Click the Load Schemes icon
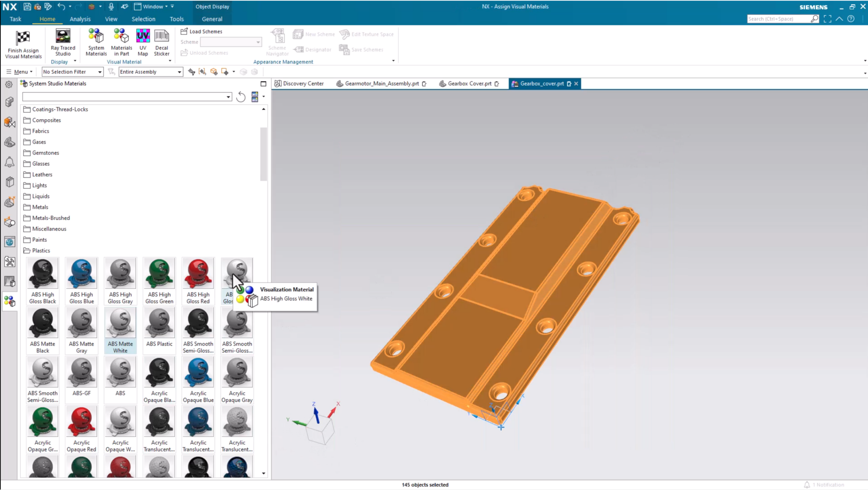The width and height of the screenshot is (868, 490). (185, 31)
